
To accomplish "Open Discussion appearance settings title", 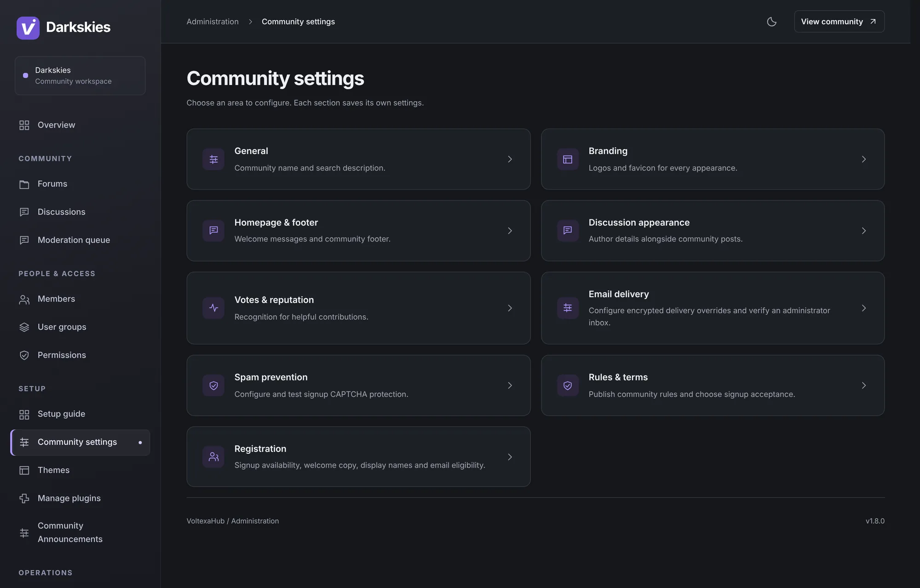I will tap(639, 222).
